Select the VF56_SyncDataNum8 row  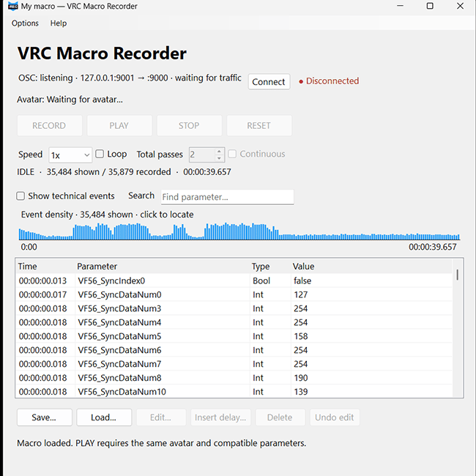point(234,378)
